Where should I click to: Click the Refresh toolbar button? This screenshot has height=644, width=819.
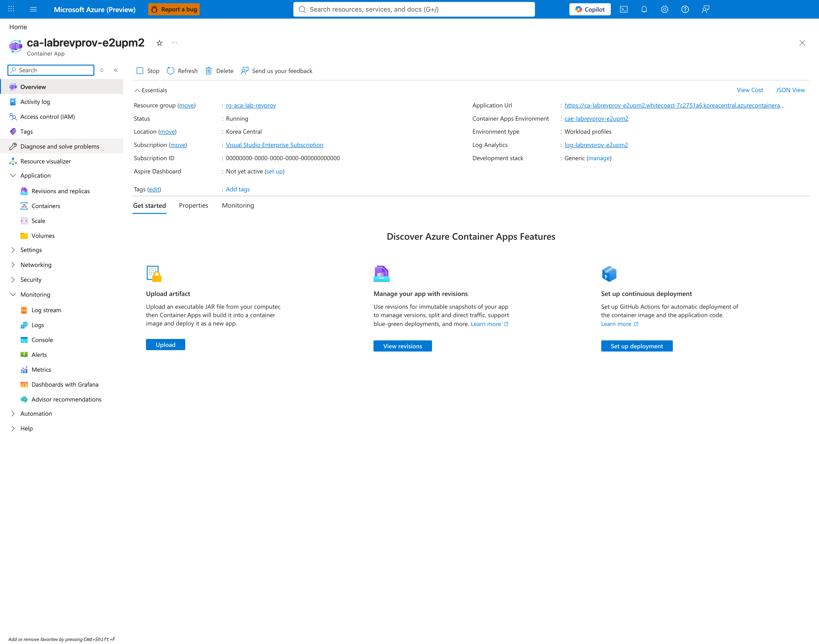pos(182,71)
